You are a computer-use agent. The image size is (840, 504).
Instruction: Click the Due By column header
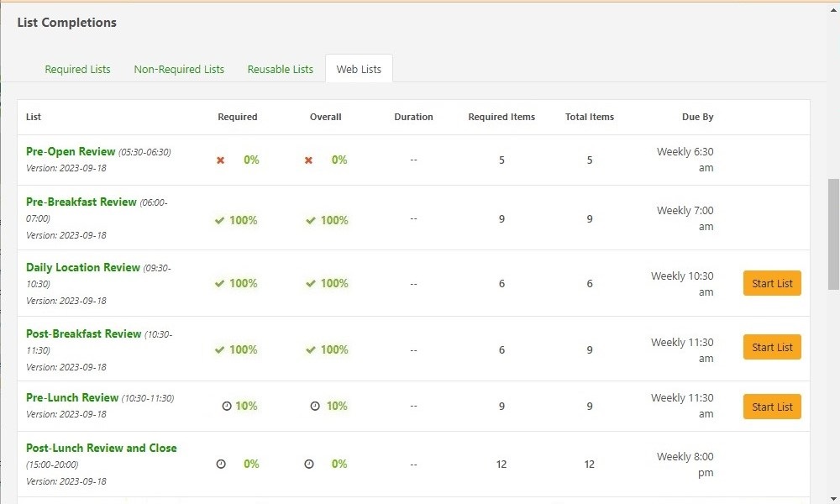click(697, 118)
